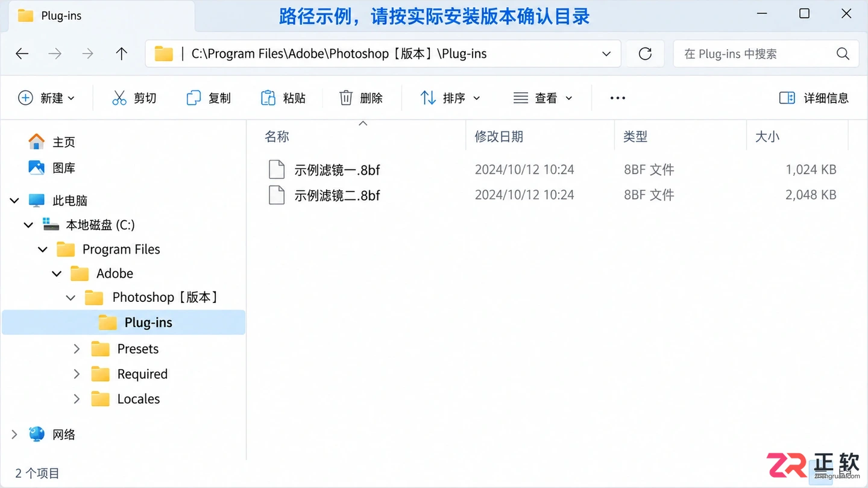Click the 1,024 KB size cell
Viewport: 868px width, 488px height.
click(811, 170)
